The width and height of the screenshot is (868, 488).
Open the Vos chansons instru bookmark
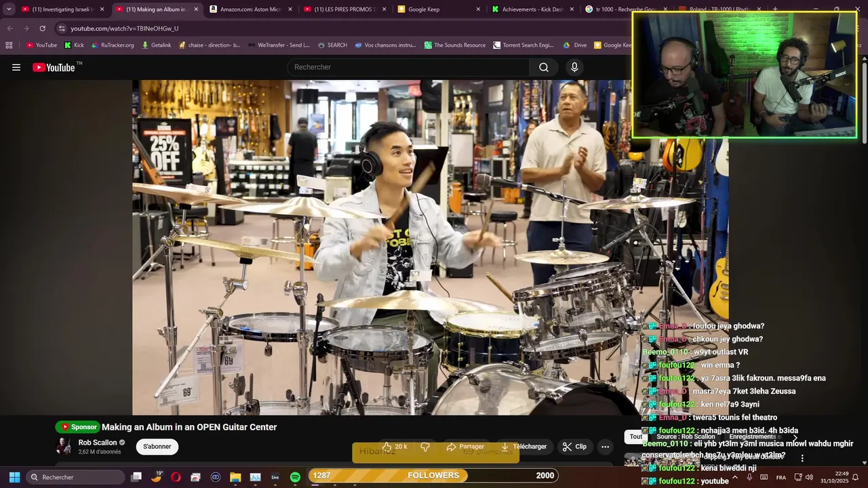click(x=384, y=45)
